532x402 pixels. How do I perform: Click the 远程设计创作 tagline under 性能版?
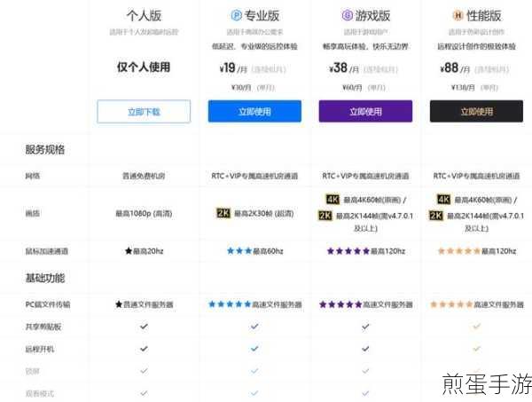click(x=476, y=46)
